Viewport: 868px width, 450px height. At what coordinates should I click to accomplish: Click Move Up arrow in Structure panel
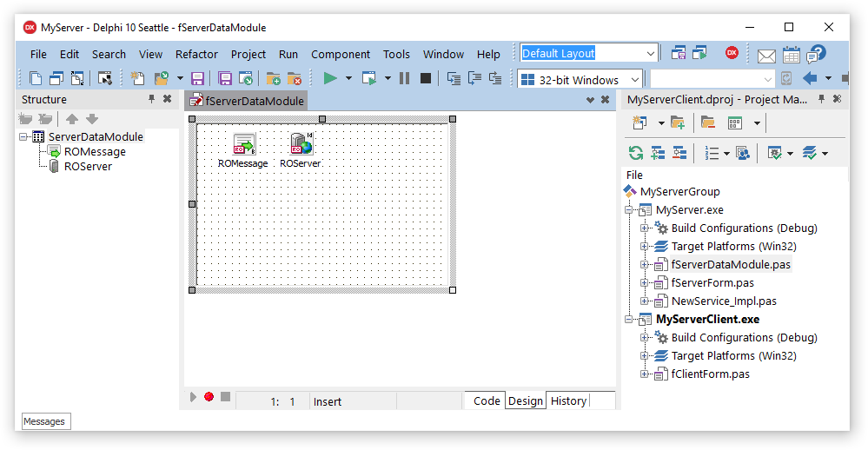(x=72, y=118)
